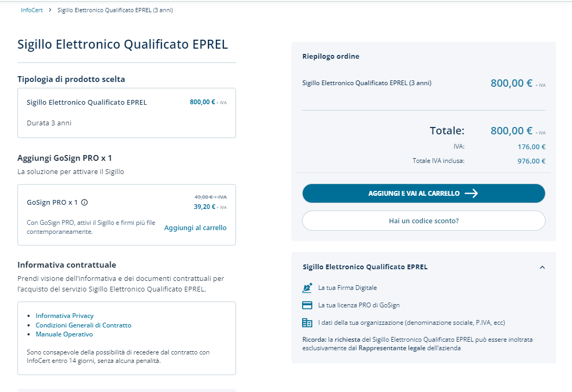Add GoSign PRO via 'Aggiungi al carrello'

195,228
